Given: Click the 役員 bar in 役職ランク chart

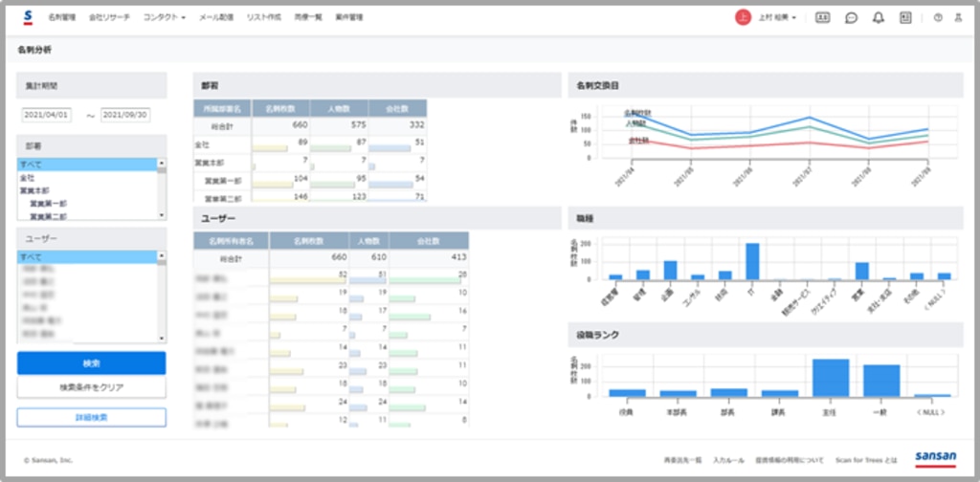Looking at the screenshot, I should tap(628, 393).
